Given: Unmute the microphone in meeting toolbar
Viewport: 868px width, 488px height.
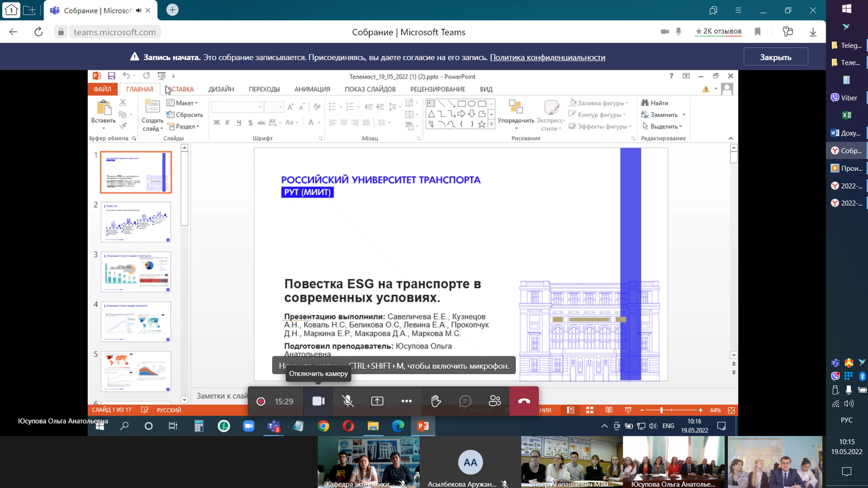Looking at the screenshot, I should 348,401.
